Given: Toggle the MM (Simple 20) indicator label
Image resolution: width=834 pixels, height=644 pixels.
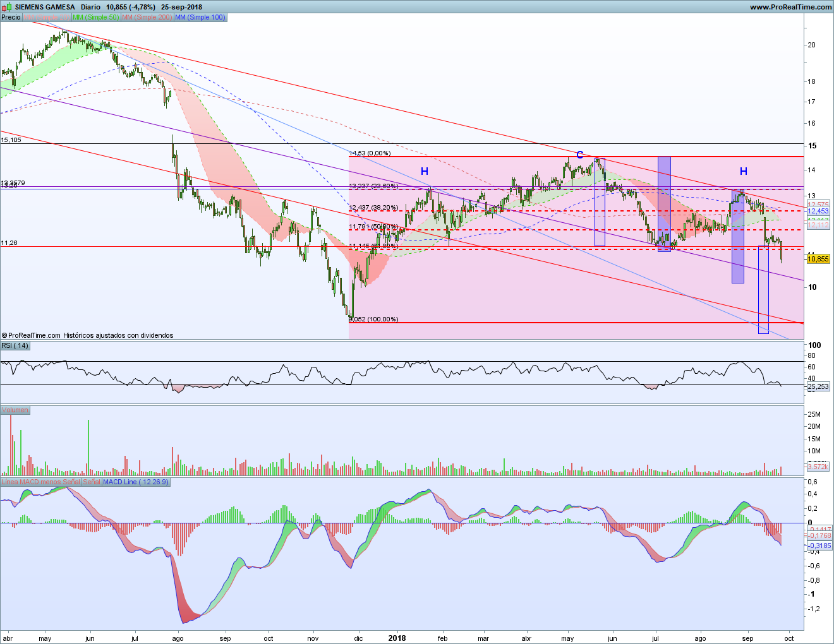Looking at the screenshot, I should (46, 17).
